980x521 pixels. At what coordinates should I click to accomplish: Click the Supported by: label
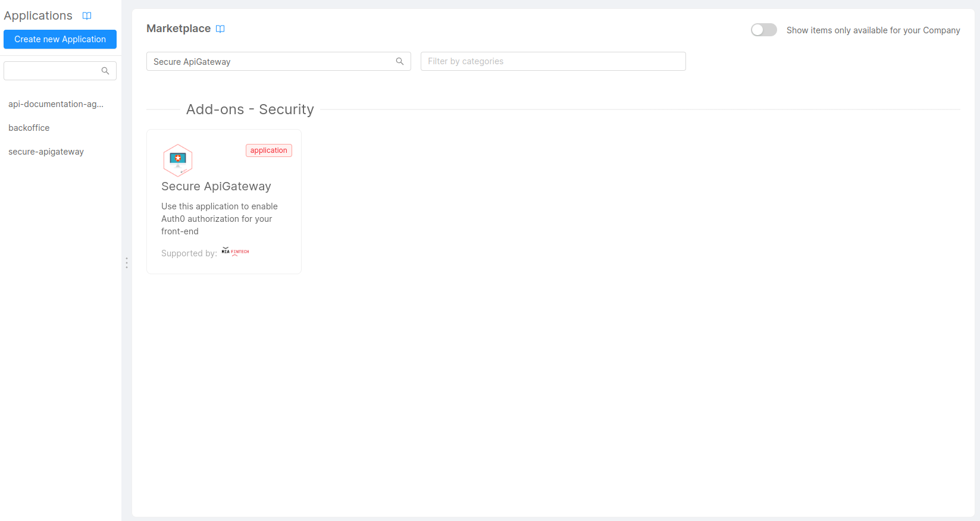[189, 253]
